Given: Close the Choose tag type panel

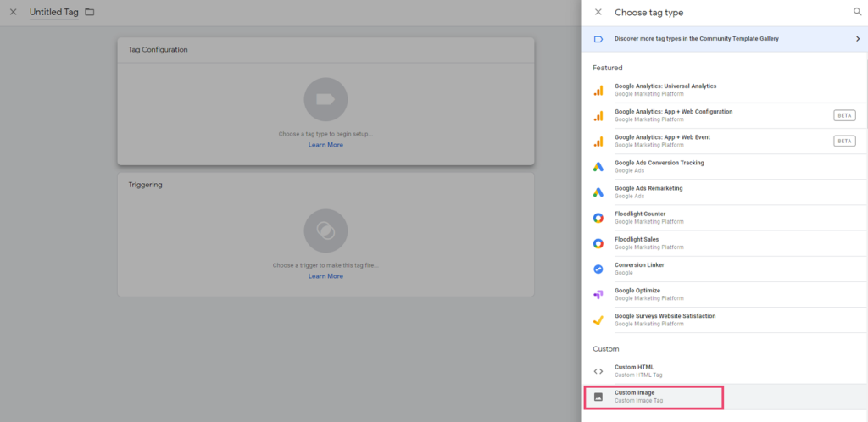Looking at the screenshot, I should pos(598,12).
